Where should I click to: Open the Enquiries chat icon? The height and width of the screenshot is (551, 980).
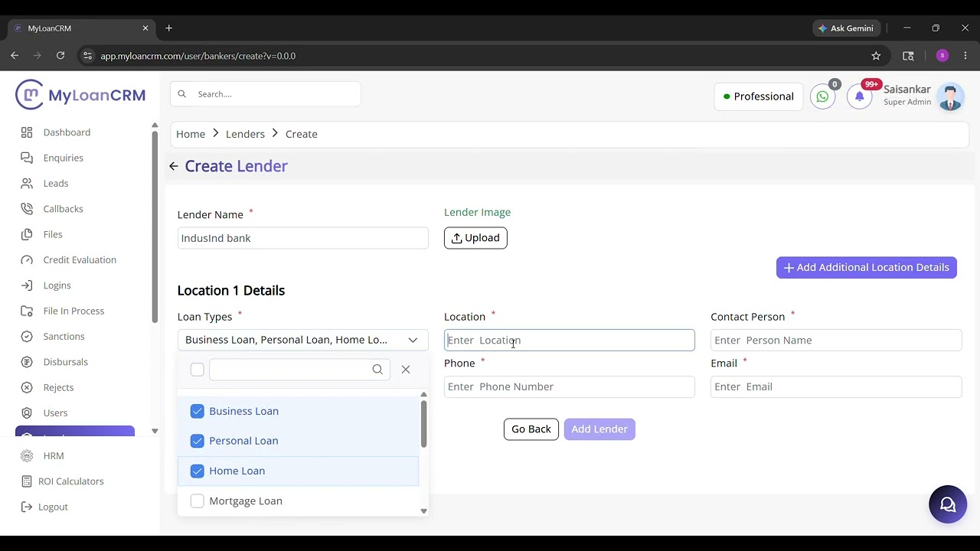tap(27, 158)
